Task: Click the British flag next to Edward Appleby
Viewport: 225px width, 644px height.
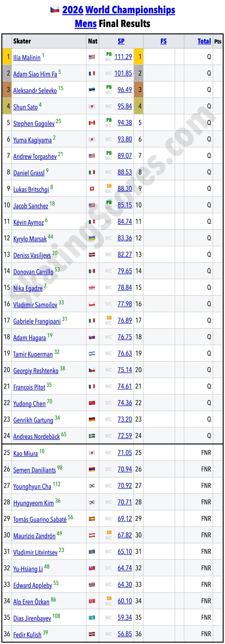Action: (92, 585)
